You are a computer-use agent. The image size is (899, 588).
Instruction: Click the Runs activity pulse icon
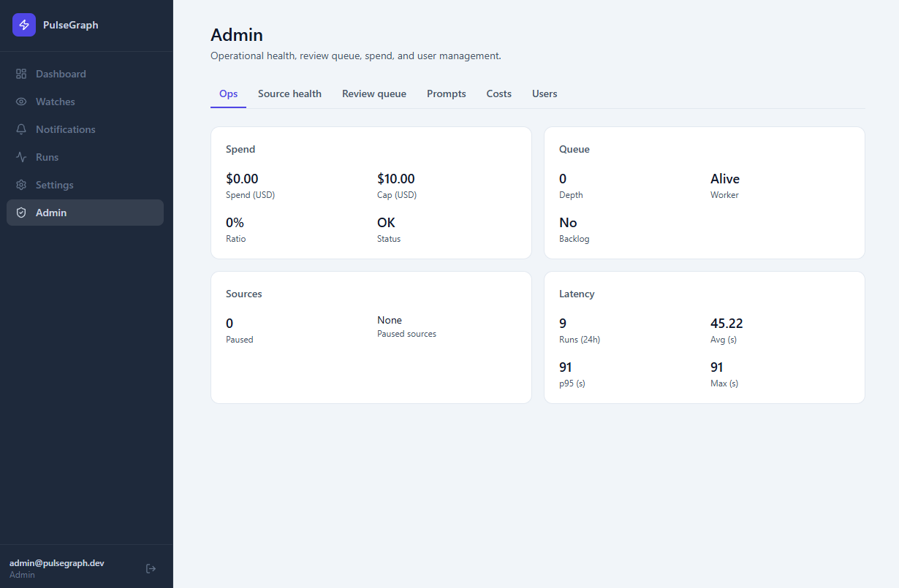[x=21, y=157]
